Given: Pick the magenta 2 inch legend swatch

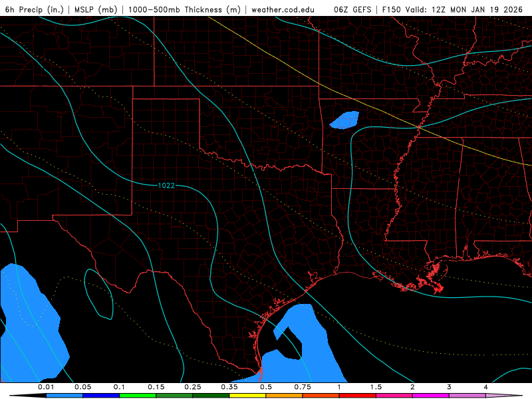Looking at the screenshot, I should coord(431,396).
